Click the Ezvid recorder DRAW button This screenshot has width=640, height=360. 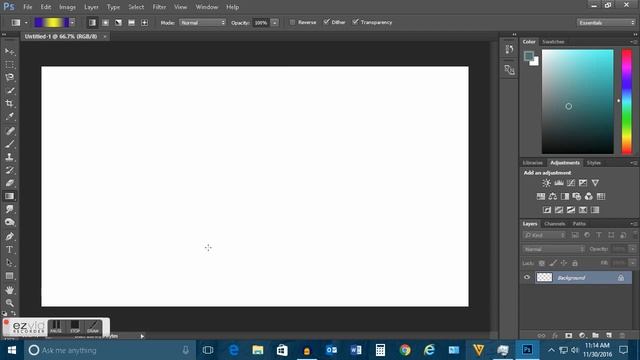93,327
